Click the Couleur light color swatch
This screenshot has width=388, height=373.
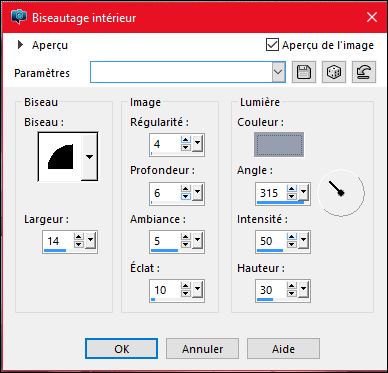pos(279,145)
